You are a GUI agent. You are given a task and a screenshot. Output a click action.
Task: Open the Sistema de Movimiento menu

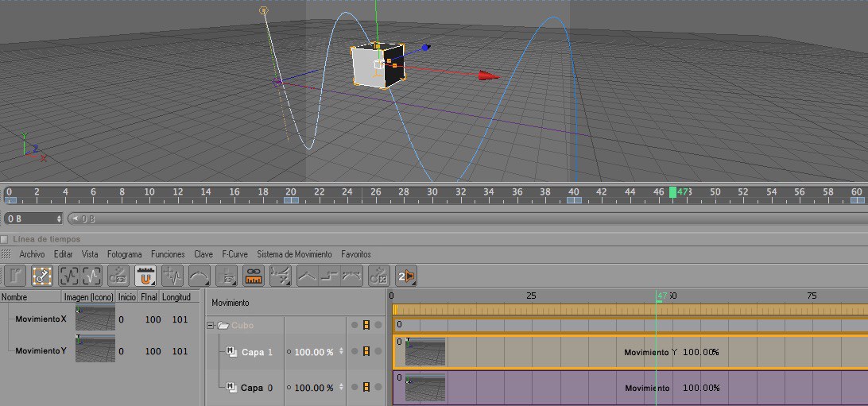(294, 254)
